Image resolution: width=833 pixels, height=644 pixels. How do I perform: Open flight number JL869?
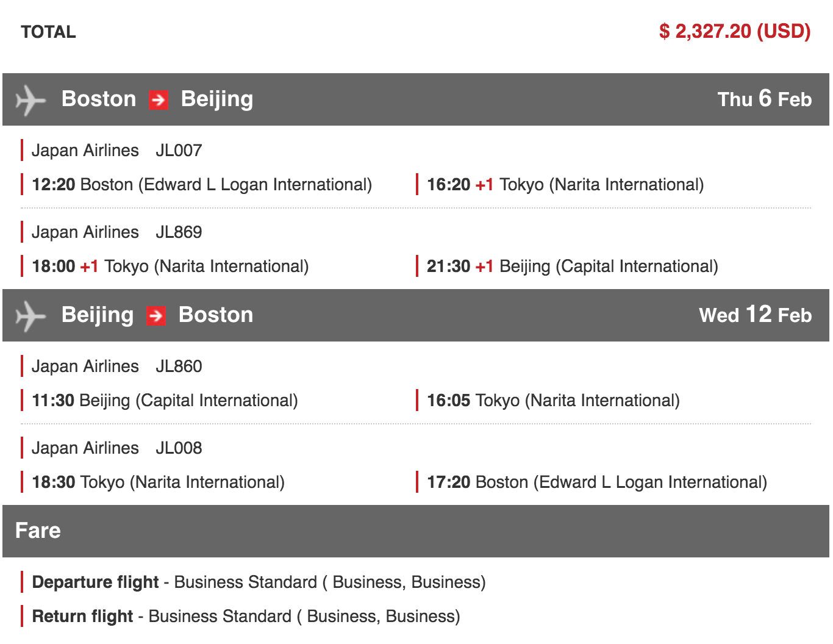tap(179, 232)
